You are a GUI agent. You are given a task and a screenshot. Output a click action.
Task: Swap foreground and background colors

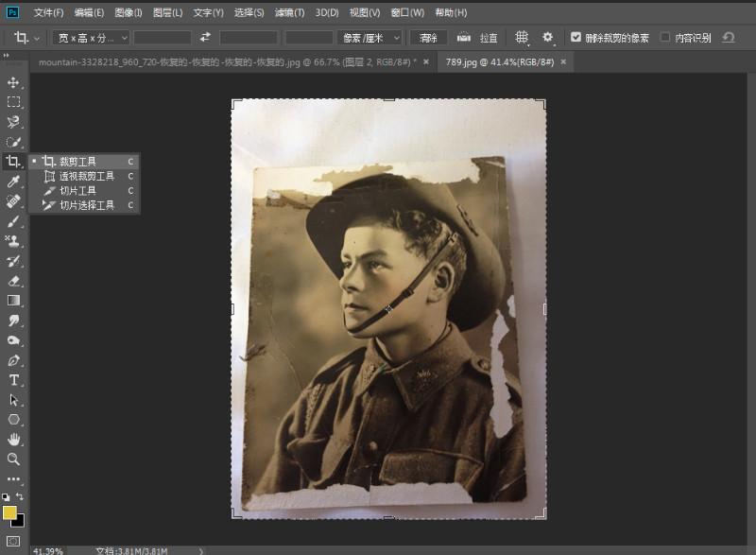20,496
